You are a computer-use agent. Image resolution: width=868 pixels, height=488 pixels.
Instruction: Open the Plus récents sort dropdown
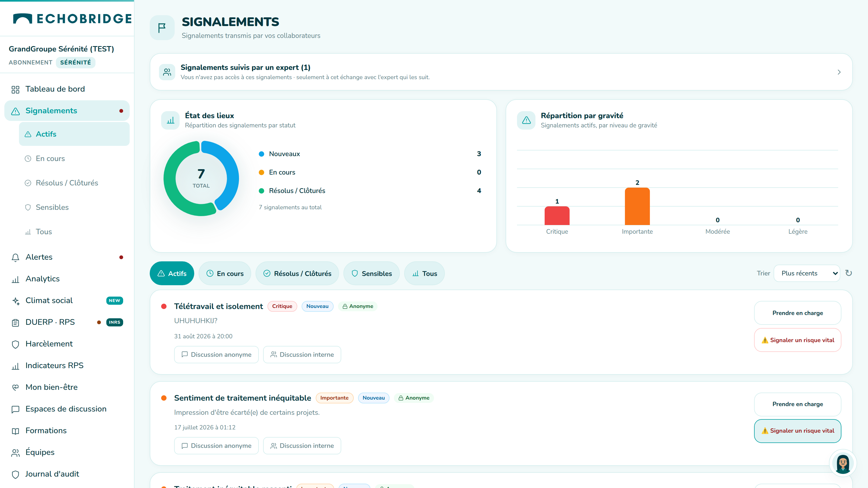[807, 273]
